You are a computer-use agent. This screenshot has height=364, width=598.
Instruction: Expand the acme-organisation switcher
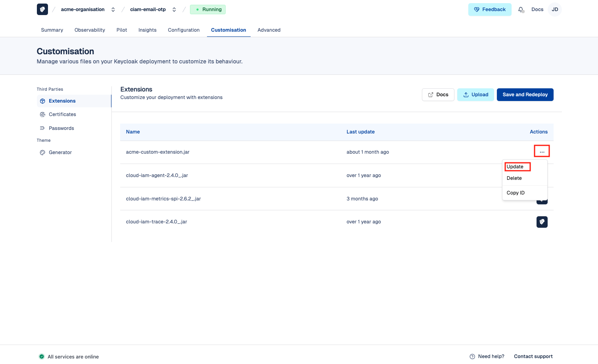(x=113, y=10)
